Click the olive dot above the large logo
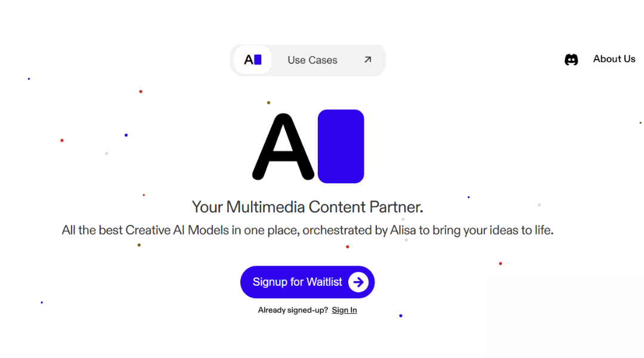 (x=268, y=103)
